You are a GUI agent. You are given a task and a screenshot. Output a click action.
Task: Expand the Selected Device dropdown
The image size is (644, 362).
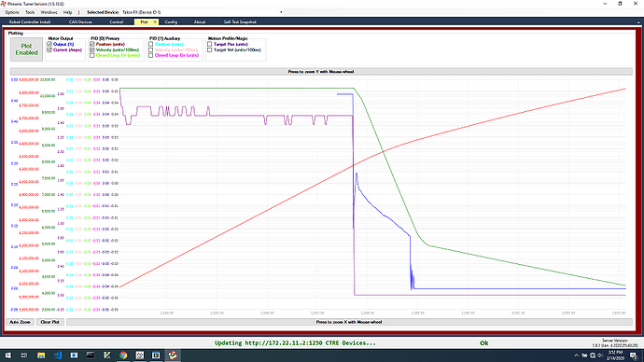[x=281, y=12]
